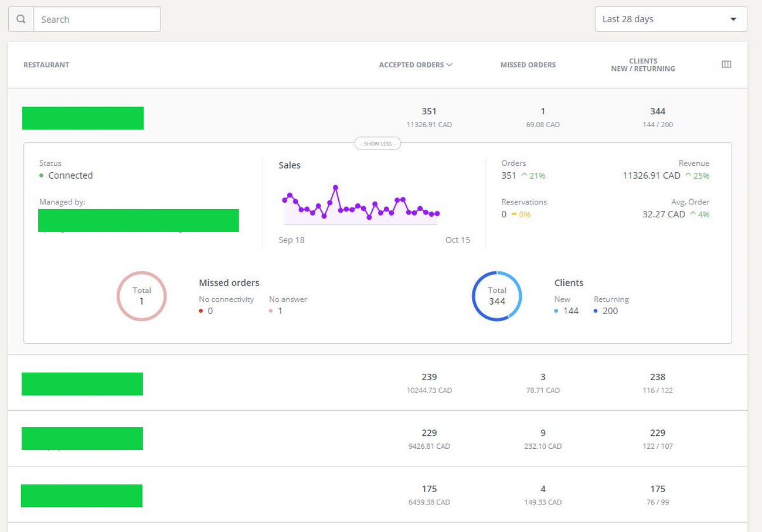This screenshot has height=532, width=762.
Task: Click the Avg. Order 4% increase indicator
Action: pyautogui.click(x=700, y=214)
